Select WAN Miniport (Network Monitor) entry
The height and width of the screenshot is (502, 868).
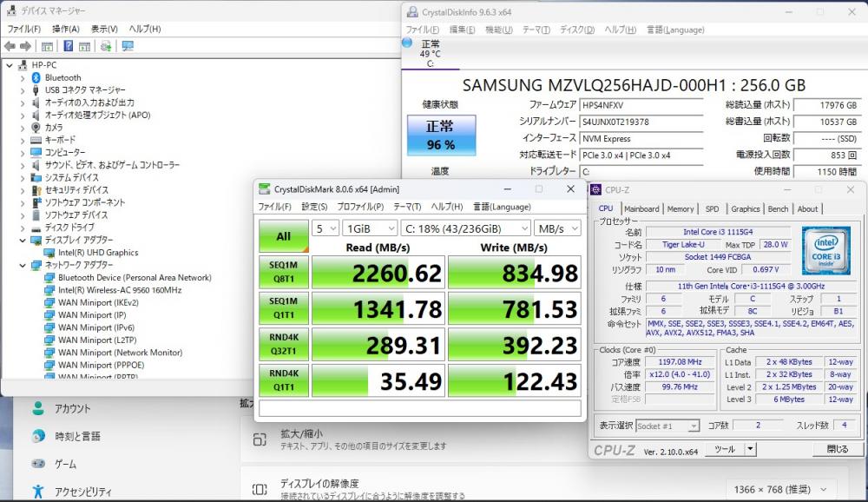click(x=120, y=353)
